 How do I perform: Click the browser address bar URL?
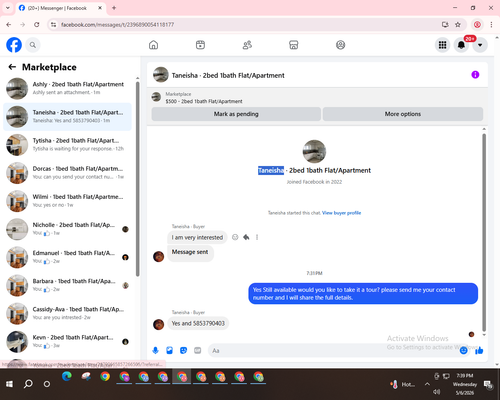click(x=117, y=25)
